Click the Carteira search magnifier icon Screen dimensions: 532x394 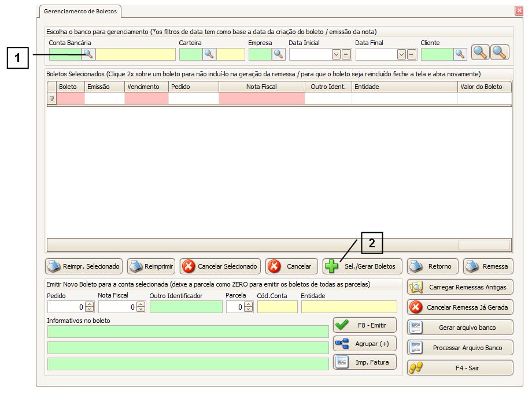tap(209, 54)
